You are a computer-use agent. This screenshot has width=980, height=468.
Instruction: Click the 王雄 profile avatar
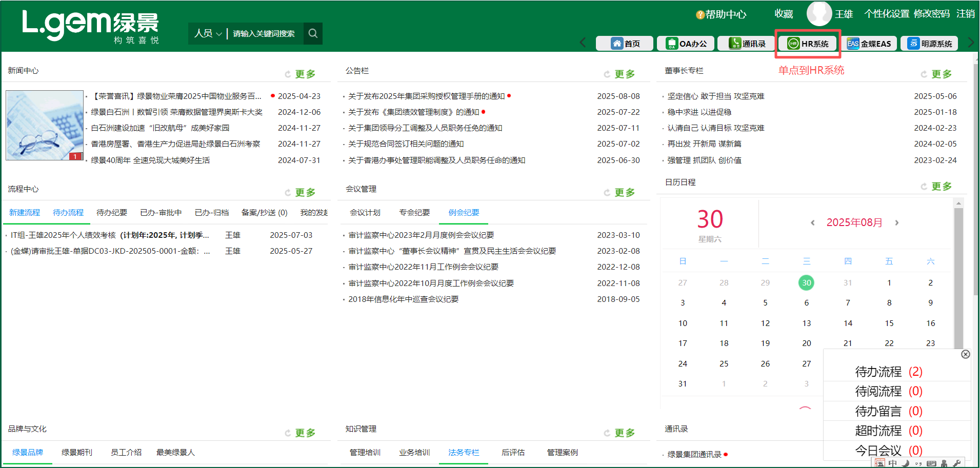click(818, 14)
